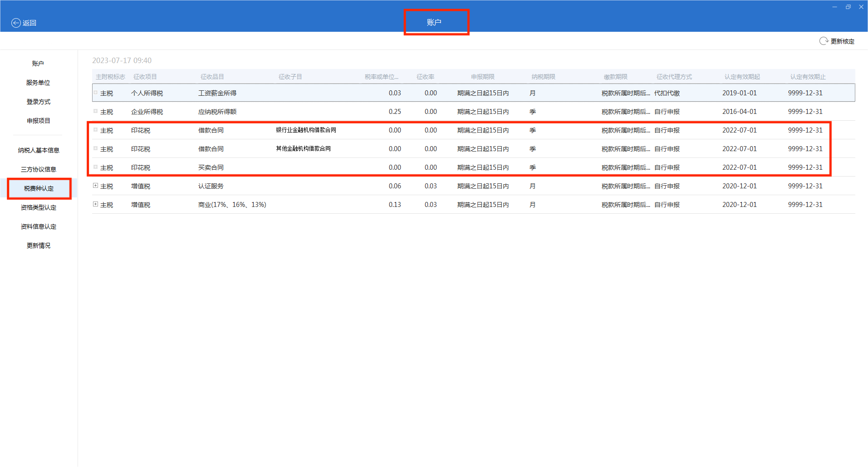Click the refresh icon beside 更新核定
The height and width of the screenshot is (467, 868).
point(824,41)
